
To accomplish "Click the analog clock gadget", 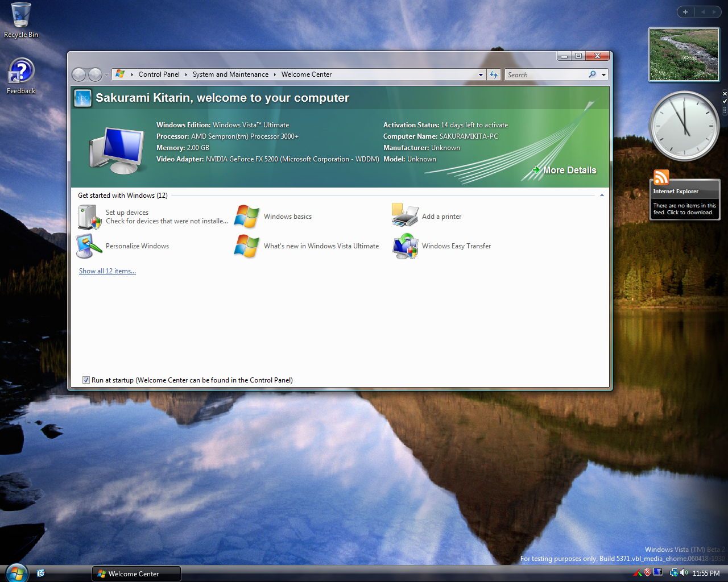I will click(x=684, y=126).
